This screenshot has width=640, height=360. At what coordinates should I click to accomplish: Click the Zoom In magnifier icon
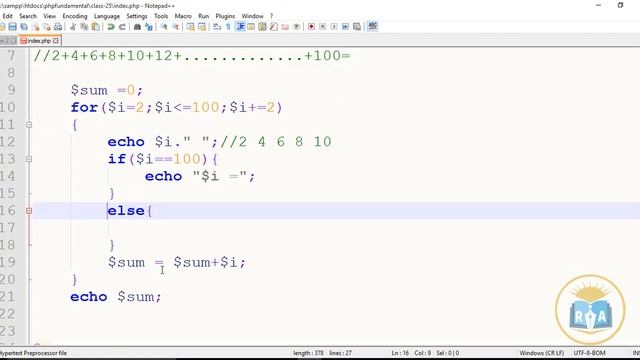click(x=164, y=27)
